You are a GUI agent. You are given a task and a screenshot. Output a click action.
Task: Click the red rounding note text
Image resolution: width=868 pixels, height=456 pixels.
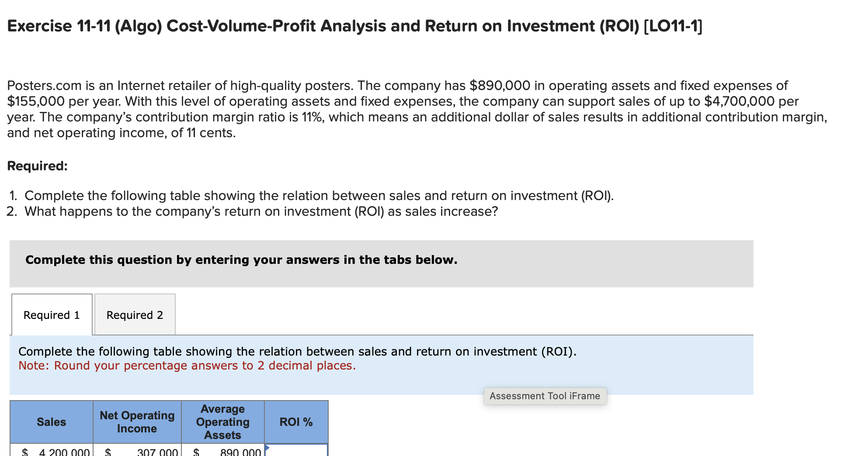tap(187, 366)
